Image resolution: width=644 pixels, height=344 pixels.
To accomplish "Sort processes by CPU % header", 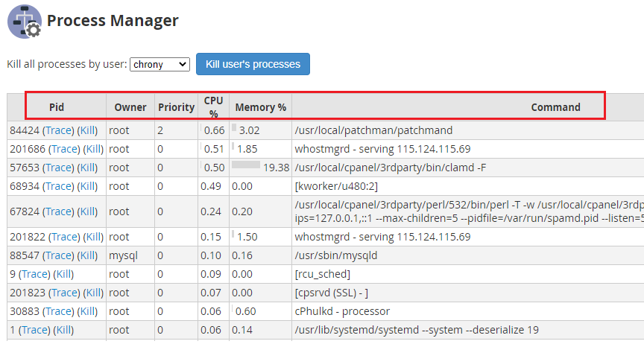I will pyautogui.click(x=213, y=107).
